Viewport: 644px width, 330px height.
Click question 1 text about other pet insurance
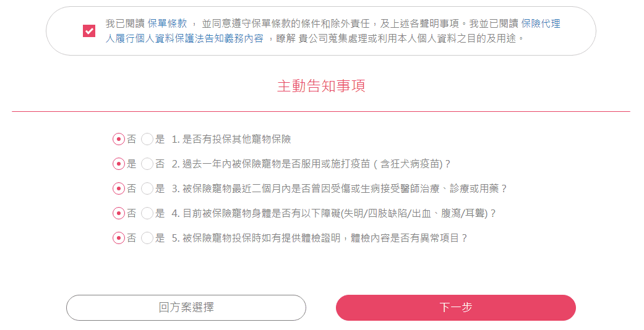pos(231,139)
